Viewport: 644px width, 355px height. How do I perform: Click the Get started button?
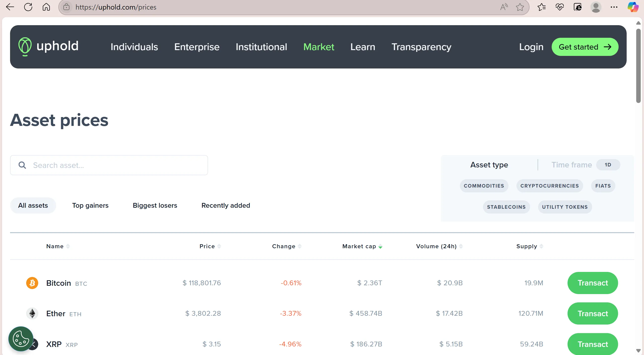[x=585, y=47]
